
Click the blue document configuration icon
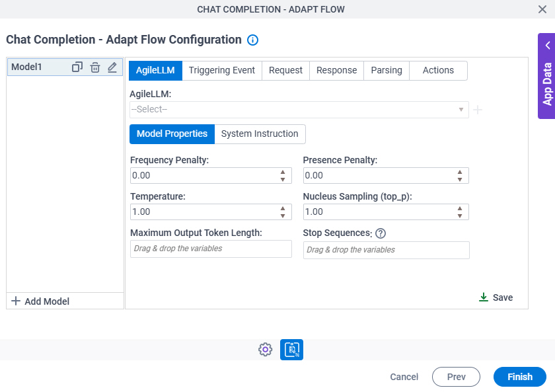291,350
